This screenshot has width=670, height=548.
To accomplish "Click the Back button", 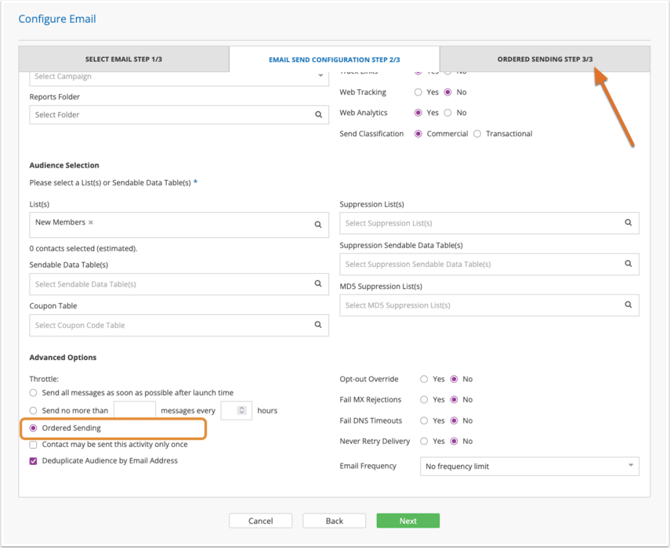I will [334, 521].
